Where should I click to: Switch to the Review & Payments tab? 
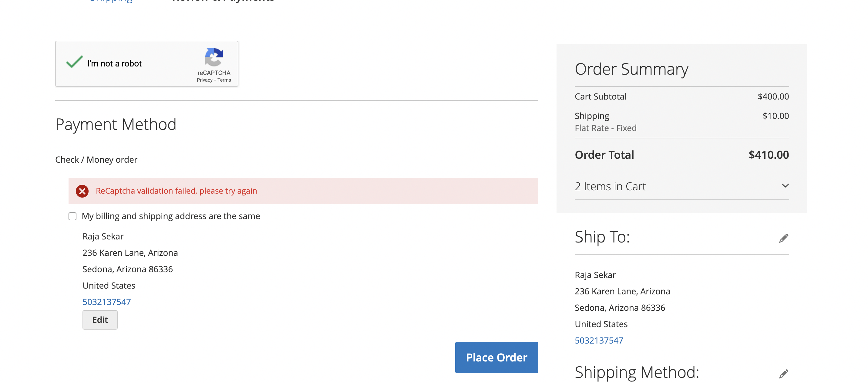222,1
